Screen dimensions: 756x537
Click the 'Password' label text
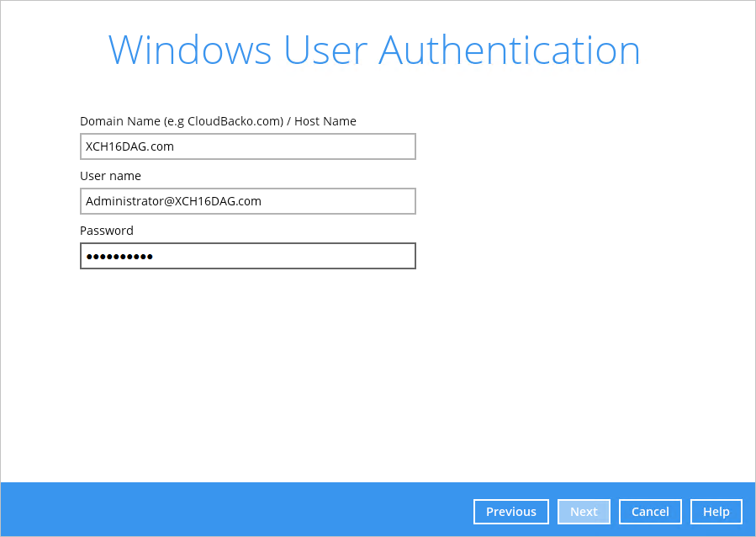pos(107,231)
